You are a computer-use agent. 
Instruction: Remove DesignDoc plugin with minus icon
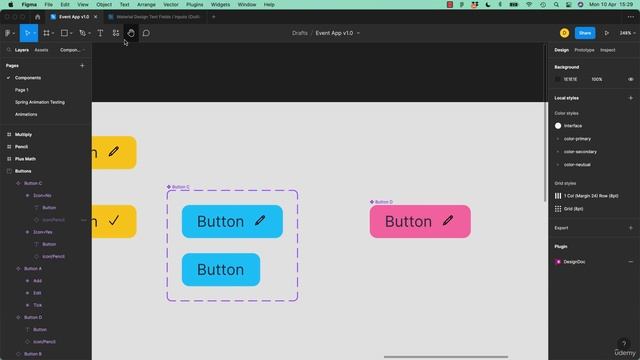point(631,262)
